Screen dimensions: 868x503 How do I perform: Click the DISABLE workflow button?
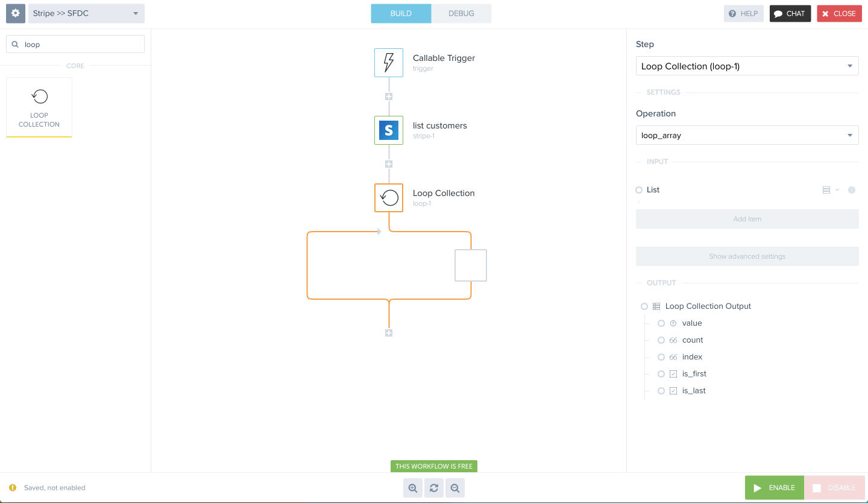[834, 487]
